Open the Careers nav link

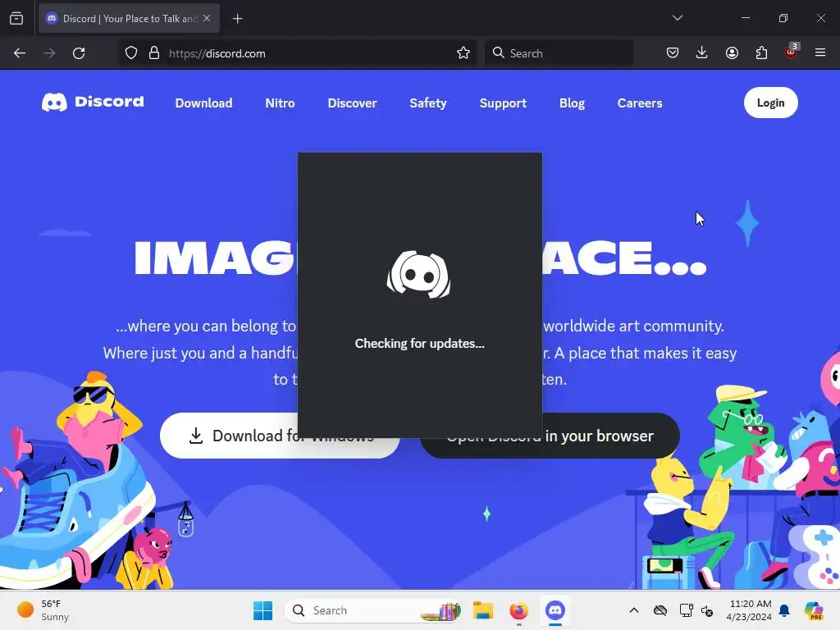[640, 103]
